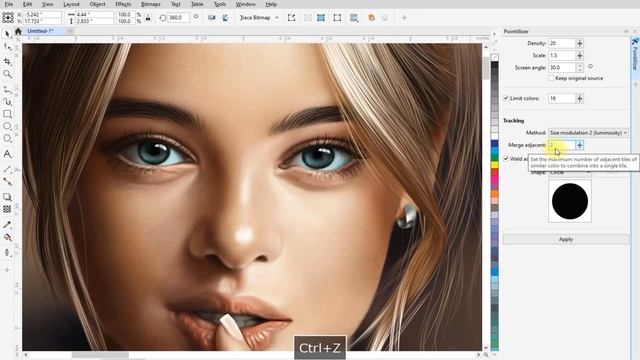Switch to the Untitled-1 document tab
Image resolution: width=640 pixels, height=360 pixels.
[40, 31]
